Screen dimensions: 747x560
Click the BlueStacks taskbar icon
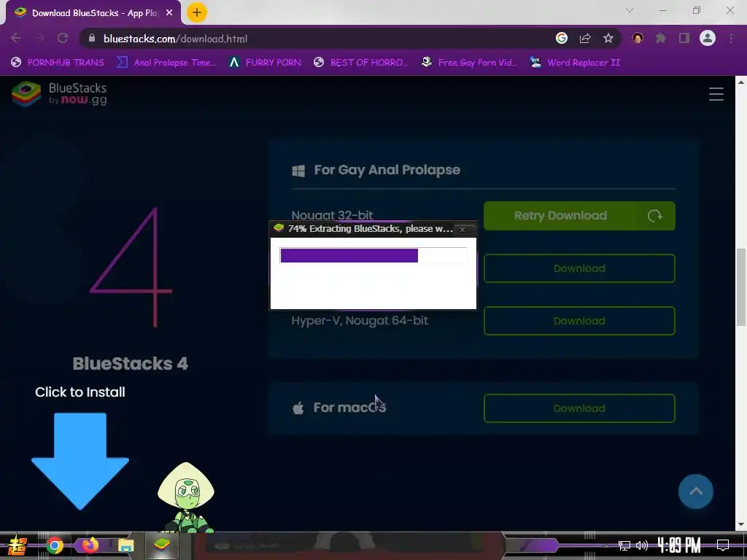tap(161, 545)
